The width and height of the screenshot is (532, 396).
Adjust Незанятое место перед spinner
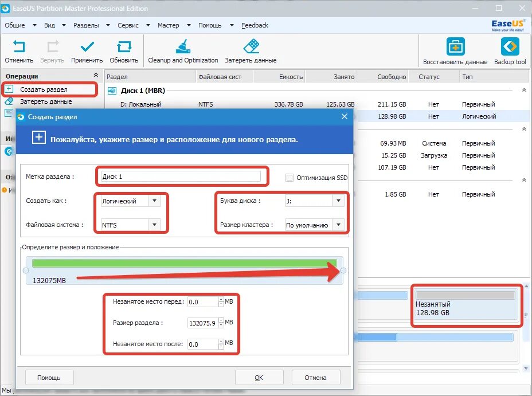point(221,302)
